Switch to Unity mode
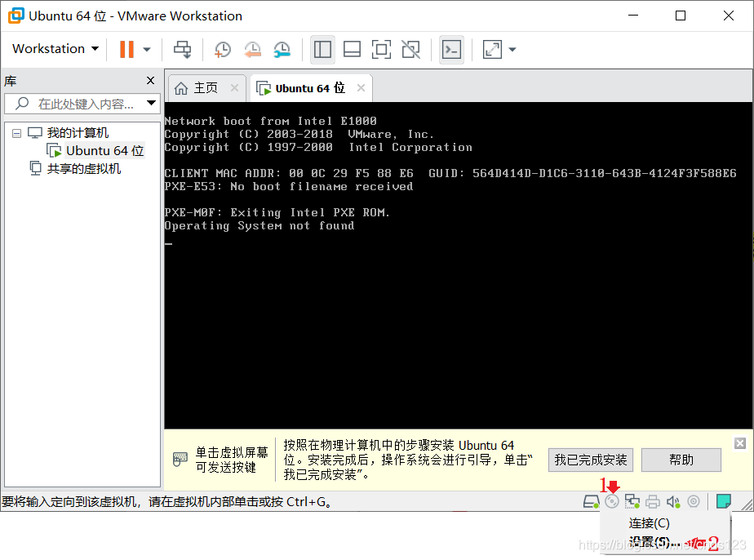This screenshot has height=560, width=754. 410,49
